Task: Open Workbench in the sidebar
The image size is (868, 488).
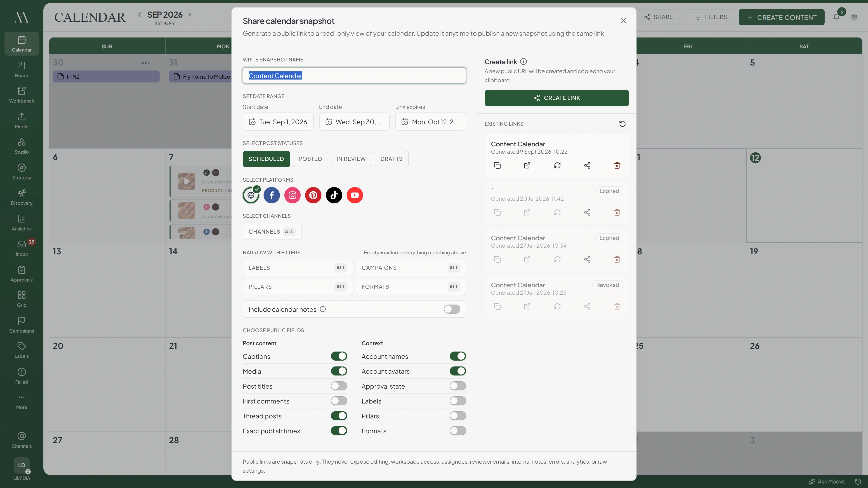Action: [x=21, y=95]
